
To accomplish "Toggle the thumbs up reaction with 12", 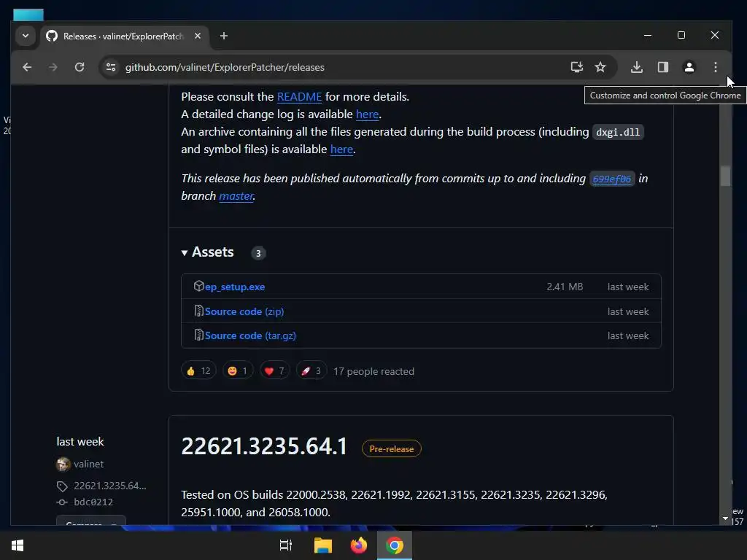I will point(198,371).
